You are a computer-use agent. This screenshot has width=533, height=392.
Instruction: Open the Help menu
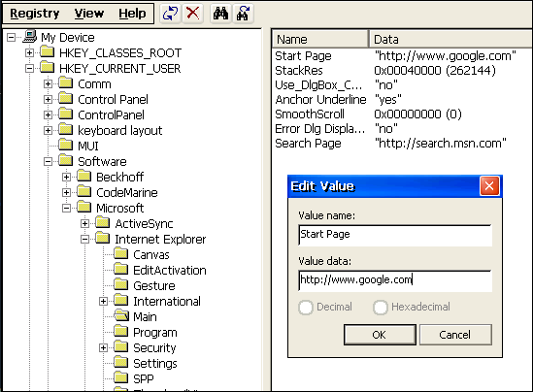pyautogui.click(x=132, y=14)
